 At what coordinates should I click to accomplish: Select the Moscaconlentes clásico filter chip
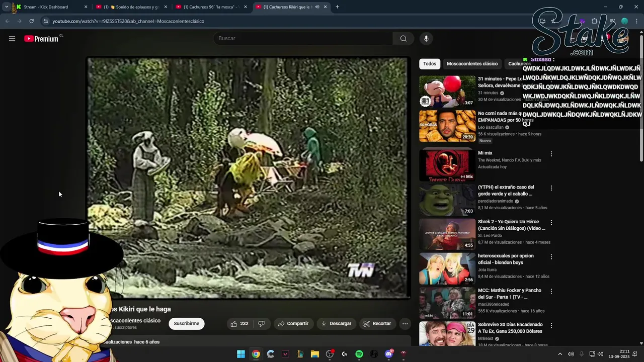pyautogui.click(x=472, y=64)
